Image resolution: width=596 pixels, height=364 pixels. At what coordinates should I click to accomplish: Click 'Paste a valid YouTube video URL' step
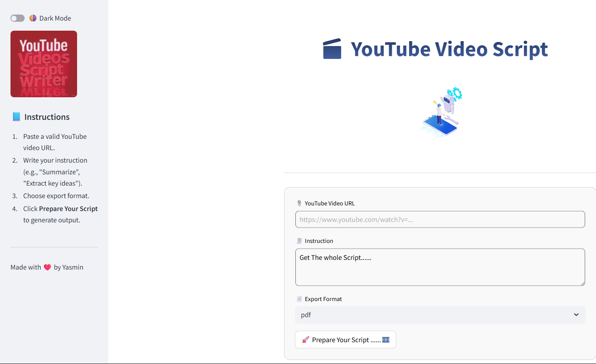coord(55,142)
